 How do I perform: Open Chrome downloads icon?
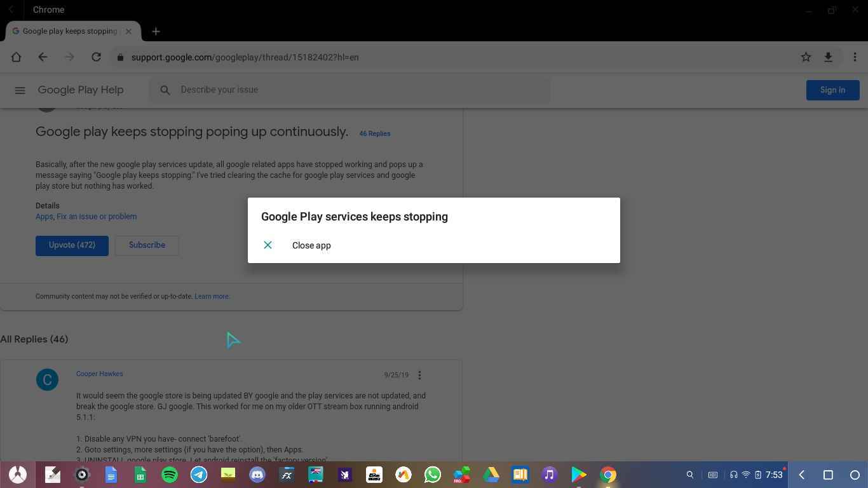[x=828, y=57]
